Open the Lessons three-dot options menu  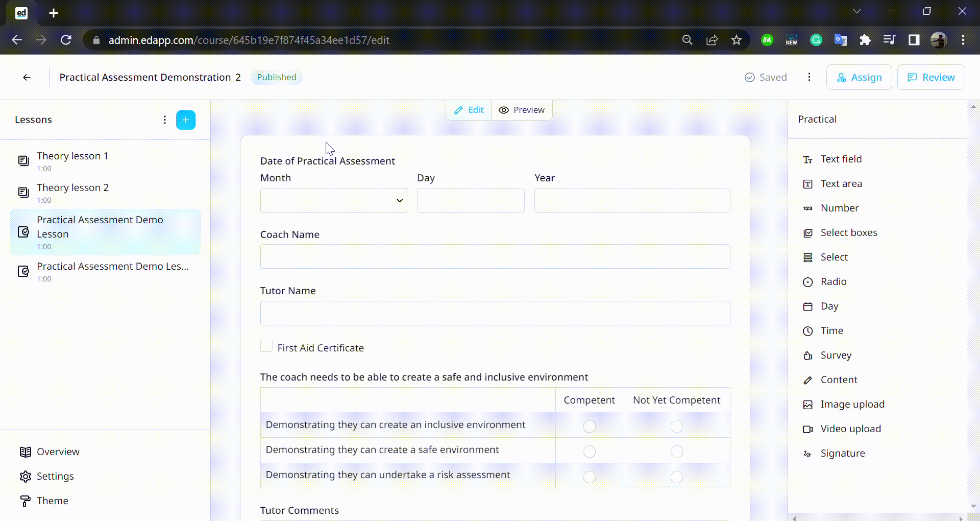pos(164,120)
